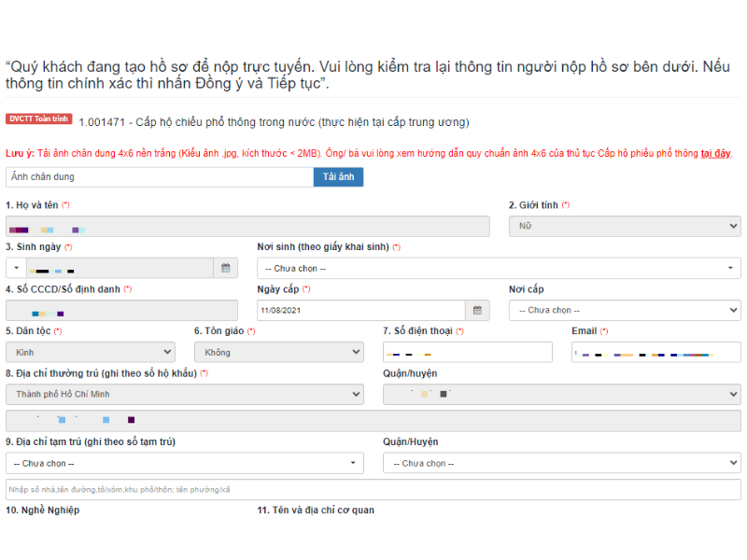Click the Ảnh chân dung file field
Viewport: 747px width, 560px height.
pyautogui.click(x=159, y=177)
